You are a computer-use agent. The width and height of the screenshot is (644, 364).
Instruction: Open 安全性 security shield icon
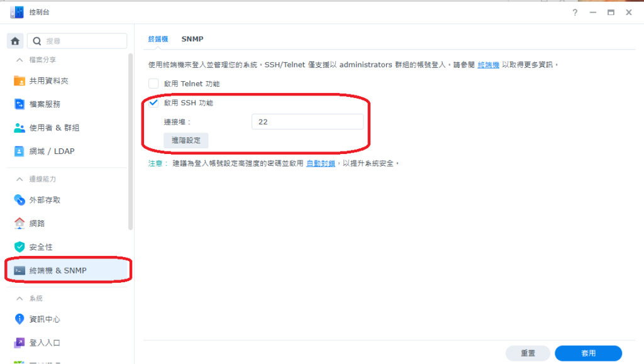[x=19, y=247]
